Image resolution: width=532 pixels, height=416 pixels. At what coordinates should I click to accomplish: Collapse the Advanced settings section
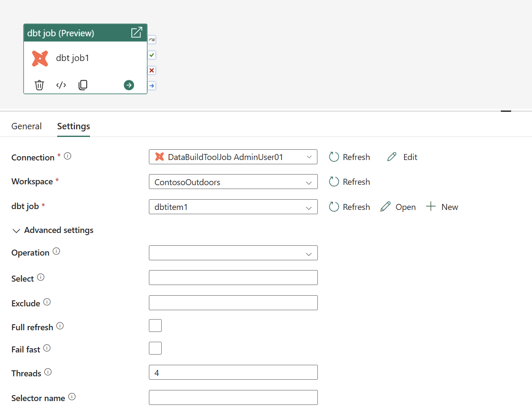(x=17, y=231)
